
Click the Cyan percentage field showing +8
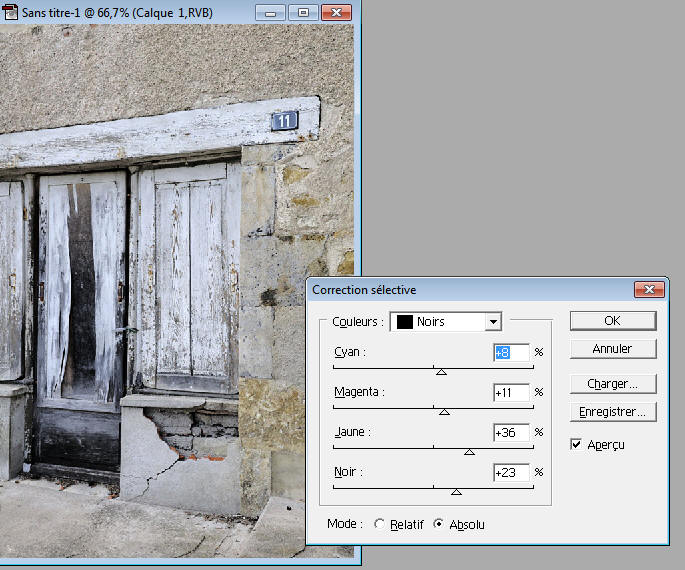point(512,352)
